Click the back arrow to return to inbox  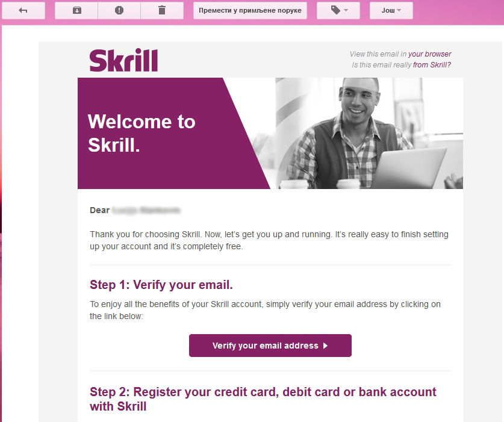point(23,11)
